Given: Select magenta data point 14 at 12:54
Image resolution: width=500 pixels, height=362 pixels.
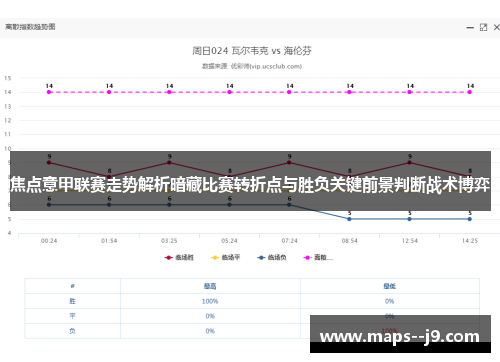Looking at the screenshot, I should click(x=409, y=92).
